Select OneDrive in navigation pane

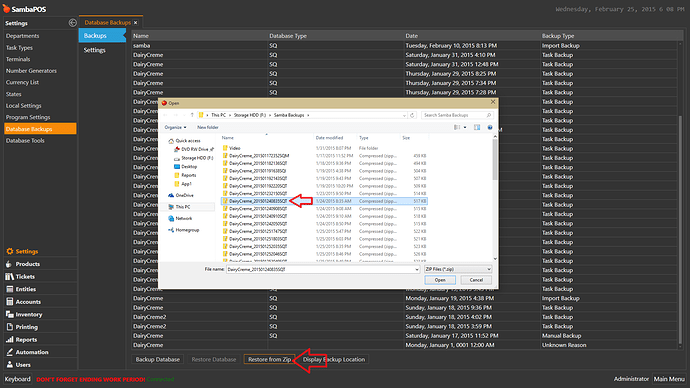point(181,195)
